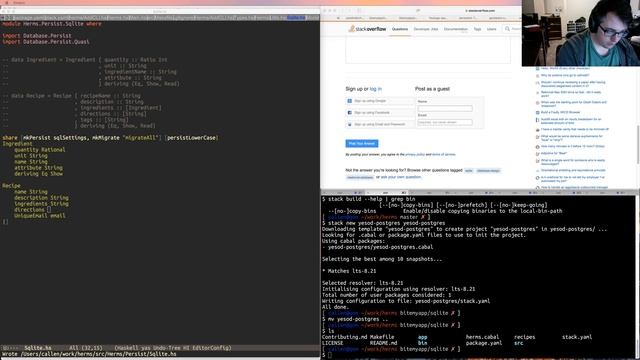Image resolution: width=640 pixels, height=360 pixels.
Task: Click the database-design tag
Action: [x=488, y=171]
